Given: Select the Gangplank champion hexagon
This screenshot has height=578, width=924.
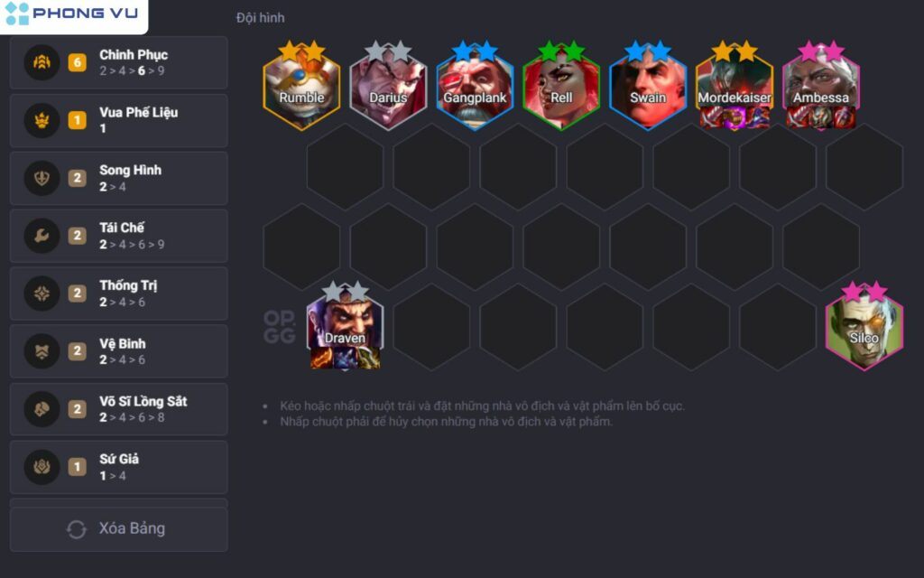Looking at the screenshot, I should coord(475,88).
